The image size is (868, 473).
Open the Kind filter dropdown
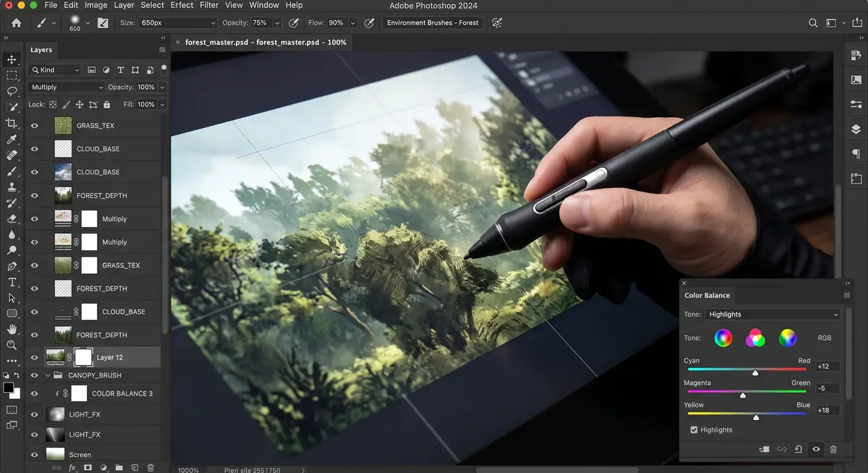click(55, 70)
